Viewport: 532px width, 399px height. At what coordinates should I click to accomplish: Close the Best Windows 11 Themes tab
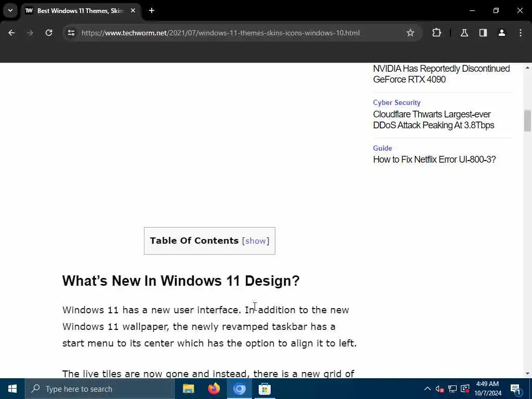pyautogui.click(x=133, y=10)
